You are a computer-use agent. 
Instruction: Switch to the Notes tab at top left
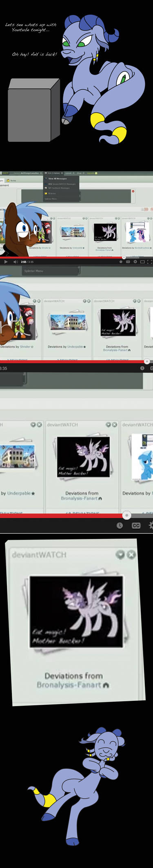click(x=11, y=181)
